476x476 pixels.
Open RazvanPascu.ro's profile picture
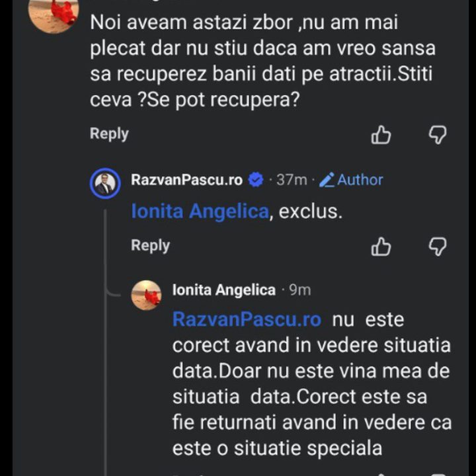pos(105,183)
